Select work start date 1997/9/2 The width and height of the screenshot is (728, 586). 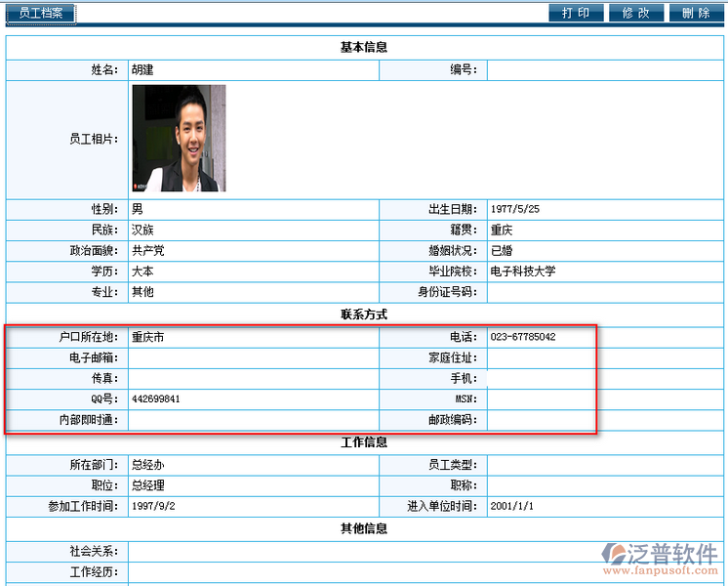[x=153, y=506]
